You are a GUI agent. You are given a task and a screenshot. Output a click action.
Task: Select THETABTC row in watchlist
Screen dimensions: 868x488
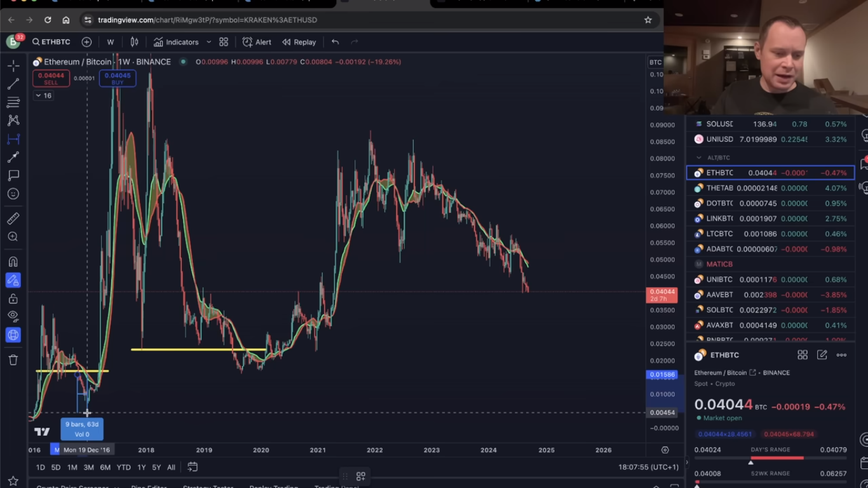coord(770,188)
